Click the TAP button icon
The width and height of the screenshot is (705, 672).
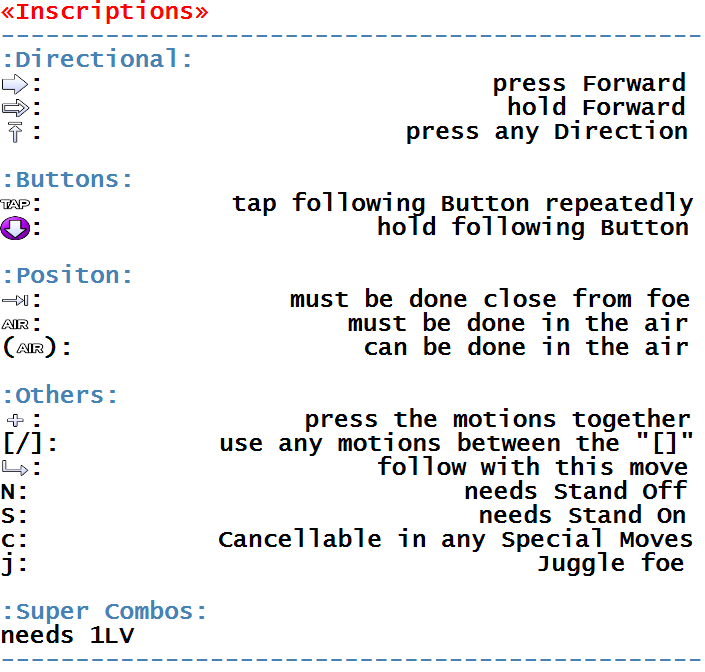coord(15,205)
